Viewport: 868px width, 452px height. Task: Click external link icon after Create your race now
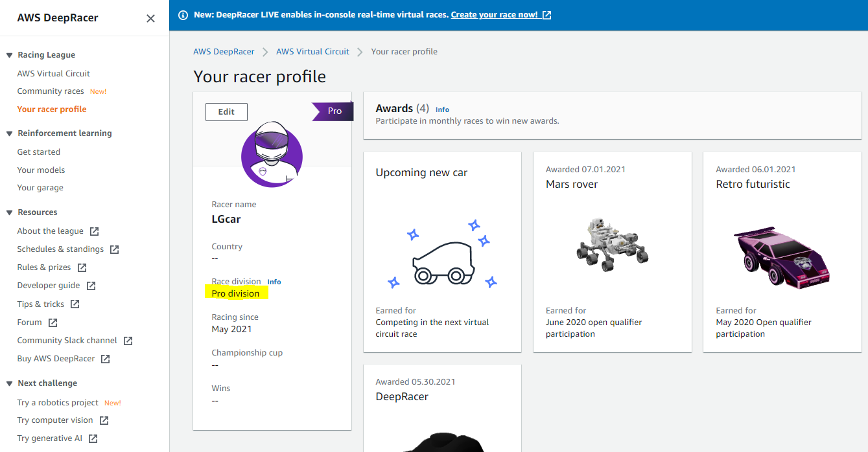click(546, 15)
